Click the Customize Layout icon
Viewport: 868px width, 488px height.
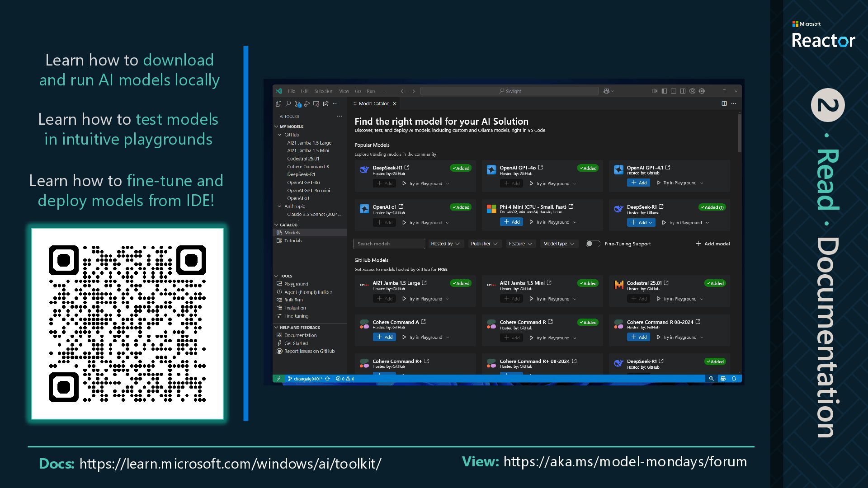coord(655,91)
